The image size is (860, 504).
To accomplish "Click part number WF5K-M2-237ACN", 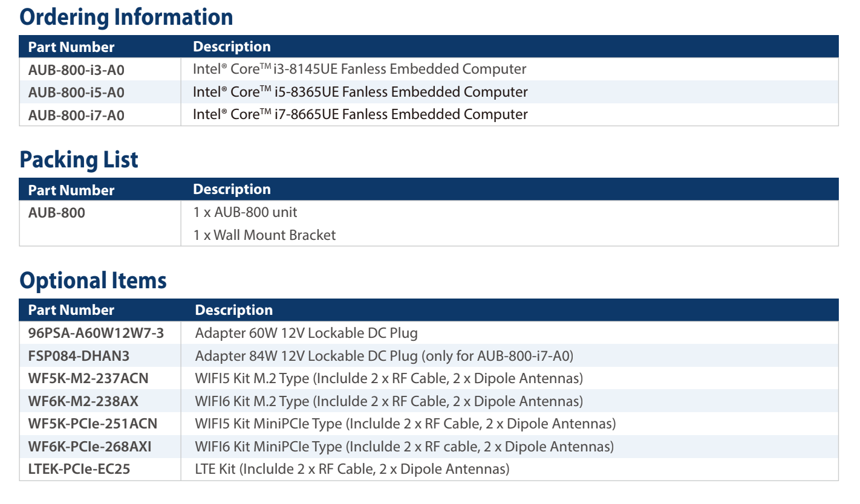I will coord(88,379).
